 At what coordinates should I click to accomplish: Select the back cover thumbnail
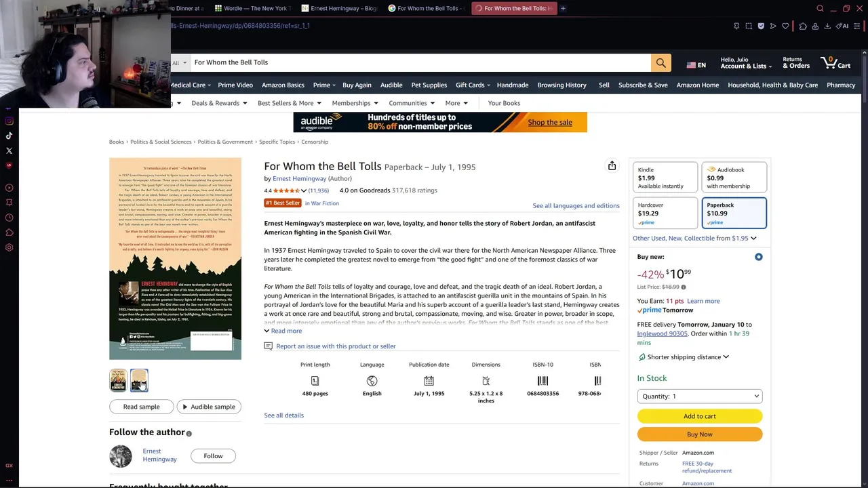pyautogui.click(x=139, y=380)
